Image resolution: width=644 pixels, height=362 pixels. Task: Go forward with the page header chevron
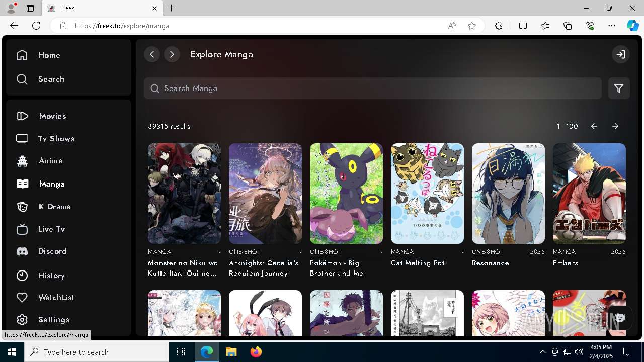pos(172,54)
